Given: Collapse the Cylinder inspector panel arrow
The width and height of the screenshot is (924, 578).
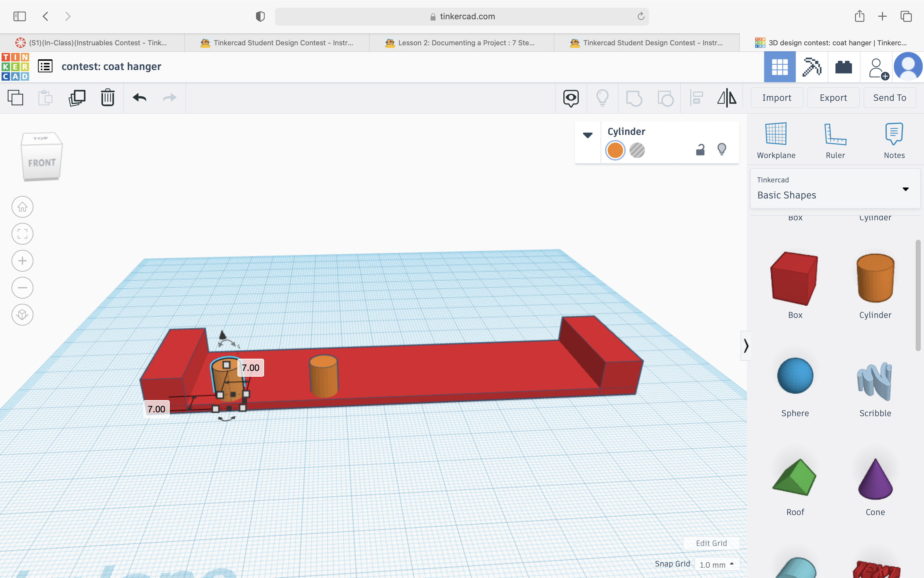Looking at the screenshot, I should (x=588, y=135).
